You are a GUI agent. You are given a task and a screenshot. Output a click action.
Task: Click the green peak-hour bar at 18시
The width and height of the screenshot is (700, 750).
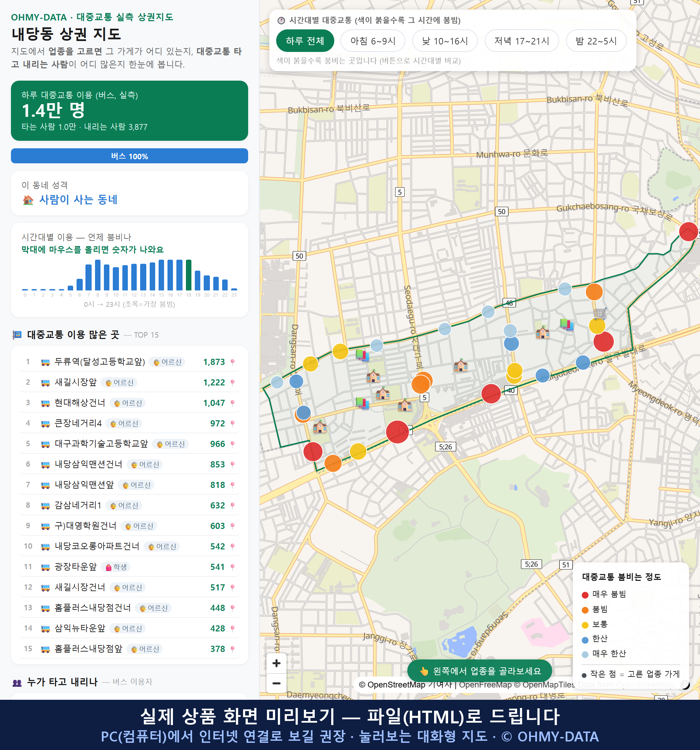tap(189, 275)
